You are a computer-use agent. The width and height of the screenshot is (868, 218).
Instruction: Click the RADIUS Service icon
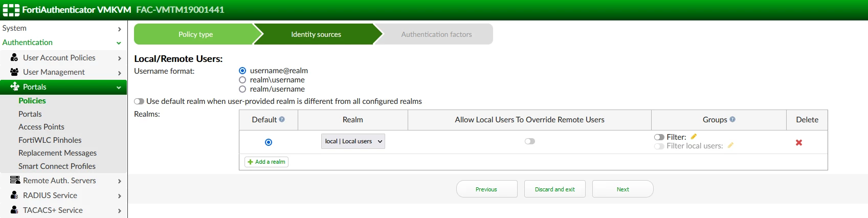coord(14,195)
